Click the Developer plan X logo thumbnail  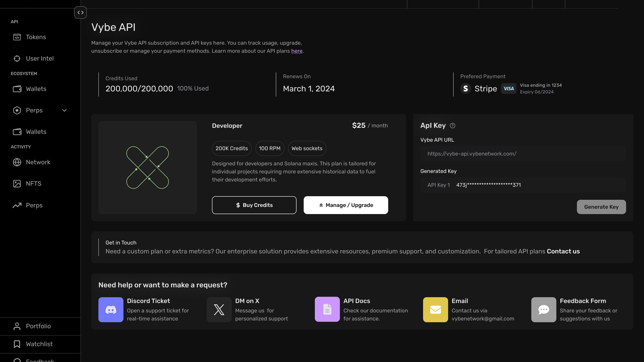148,168
